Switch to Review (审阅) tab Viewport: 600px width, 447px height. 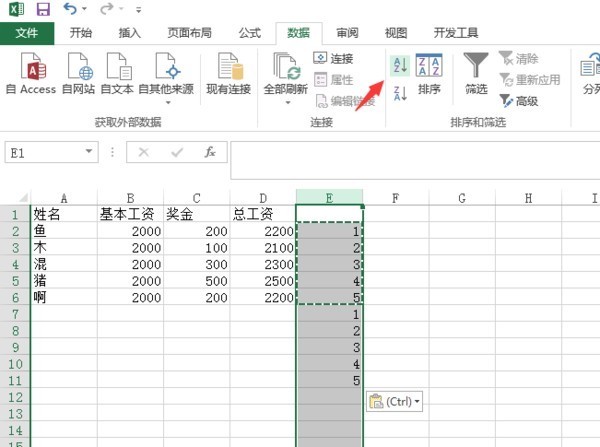(347, 33)
